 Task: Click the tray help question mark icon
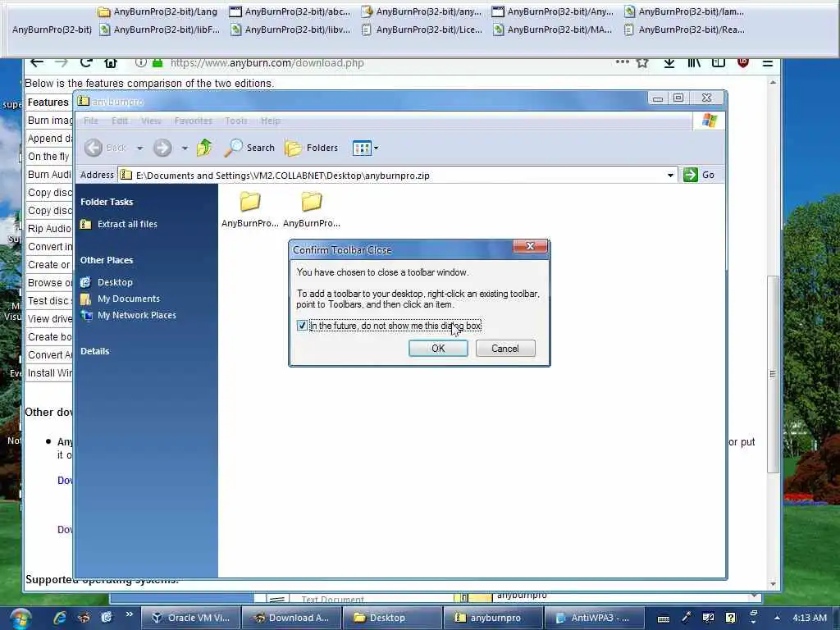(730, 618)
